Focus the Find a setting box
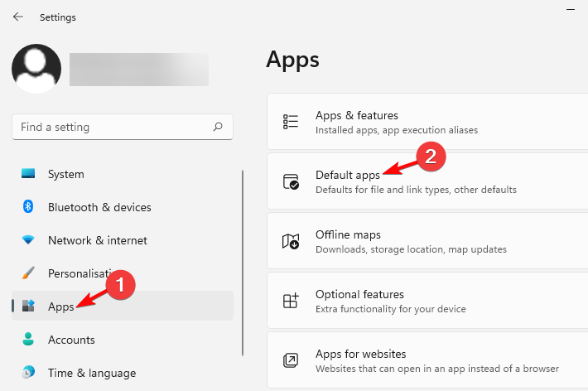 123,127
